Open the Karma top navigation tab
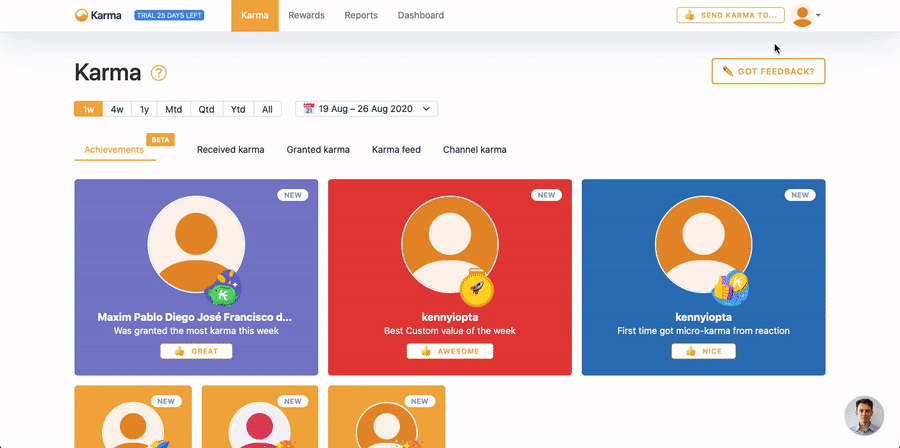This screenshot has height=448, width=900. (255, 15)
